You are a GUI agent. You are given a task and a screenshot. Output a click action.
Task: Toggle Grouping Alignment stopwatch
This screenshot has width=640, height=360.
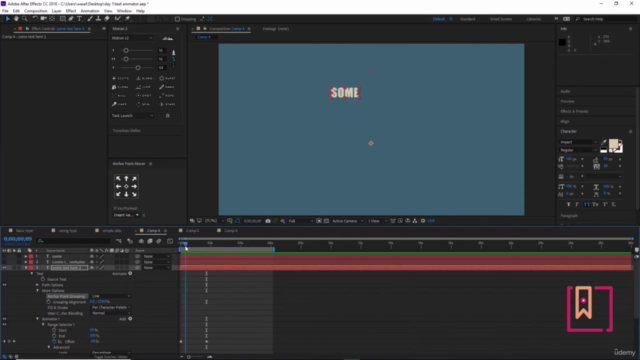[49, 302]
